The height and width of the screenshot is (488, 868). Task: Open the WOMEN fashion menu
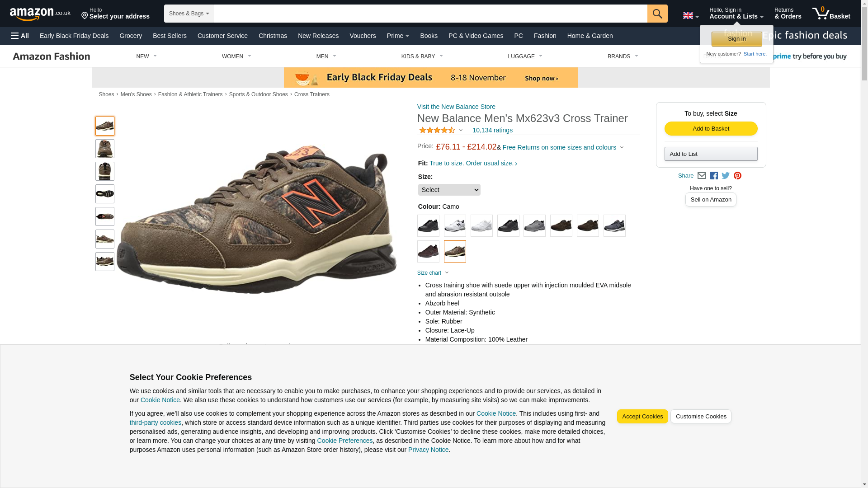pos(236,56)
